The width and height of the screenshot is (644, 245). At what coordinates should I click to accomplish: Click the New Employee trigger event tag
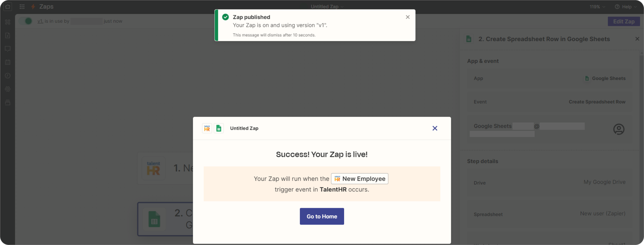(359, 179)
